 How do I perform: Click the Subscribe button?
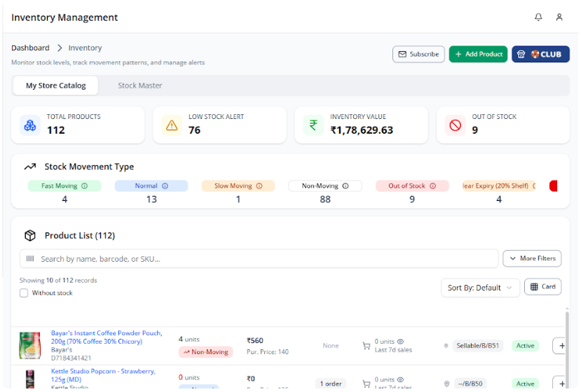coord(418,55)
